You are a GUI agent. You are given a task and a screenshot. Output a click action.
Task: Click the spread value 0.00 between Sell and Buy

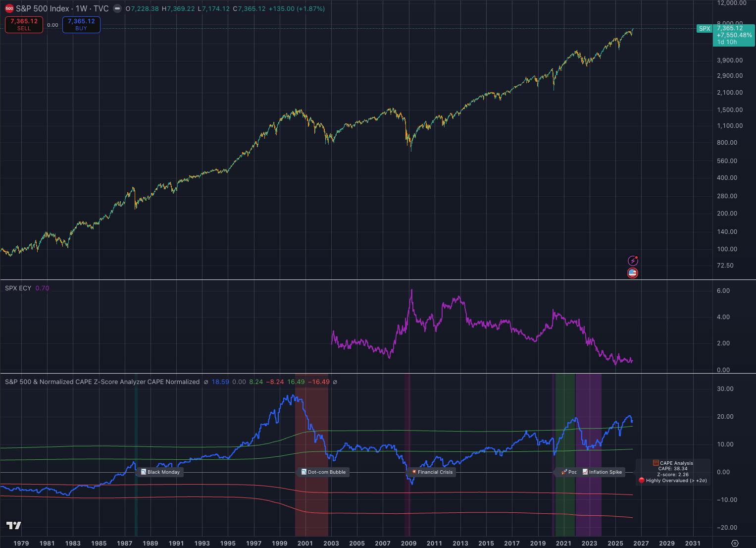52,25
